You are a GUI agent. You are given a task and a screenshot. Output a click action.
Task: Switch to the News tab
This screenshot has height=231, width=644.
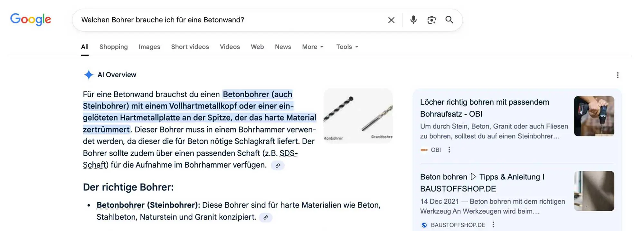(x=283, y=47)
